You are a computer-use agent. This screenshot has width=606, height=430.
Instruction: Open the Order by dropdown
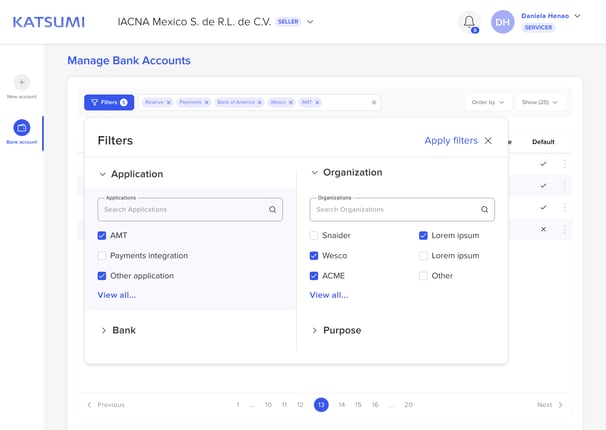488,102
